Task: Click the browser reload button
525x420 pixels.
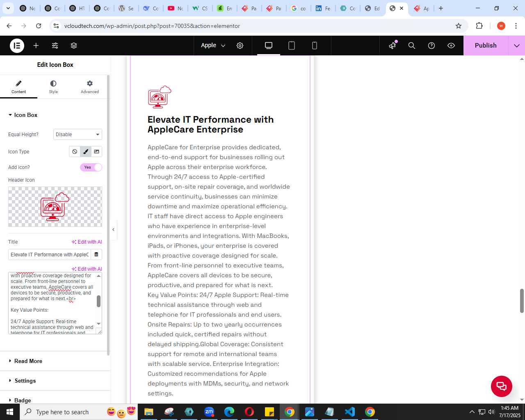Action: point(39,26)
